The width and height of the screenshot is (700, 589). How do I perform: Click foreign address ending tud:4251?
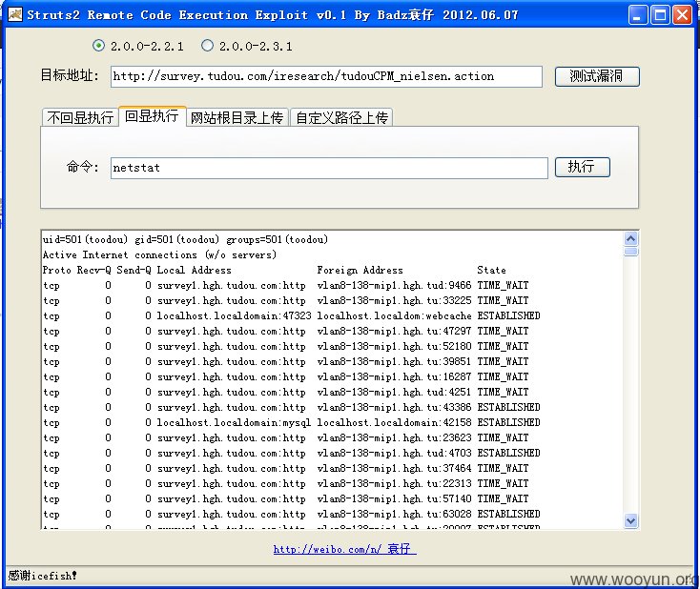pyautogui.click(x=394, y=392)
